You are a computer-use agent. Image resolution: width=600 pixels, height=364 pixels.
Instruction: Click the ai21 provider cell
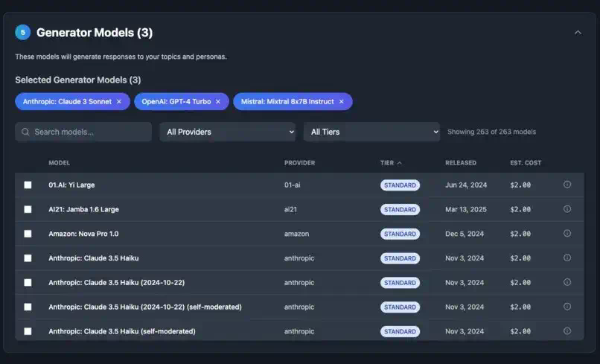(290, 209)
